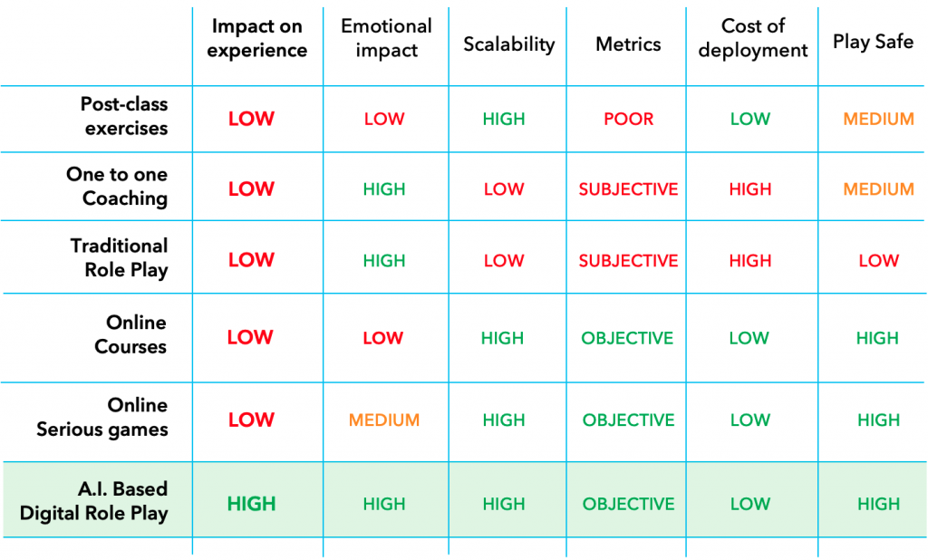Select the 'Metrics' column header
This screenshot has height=560, width=928.
628,43
